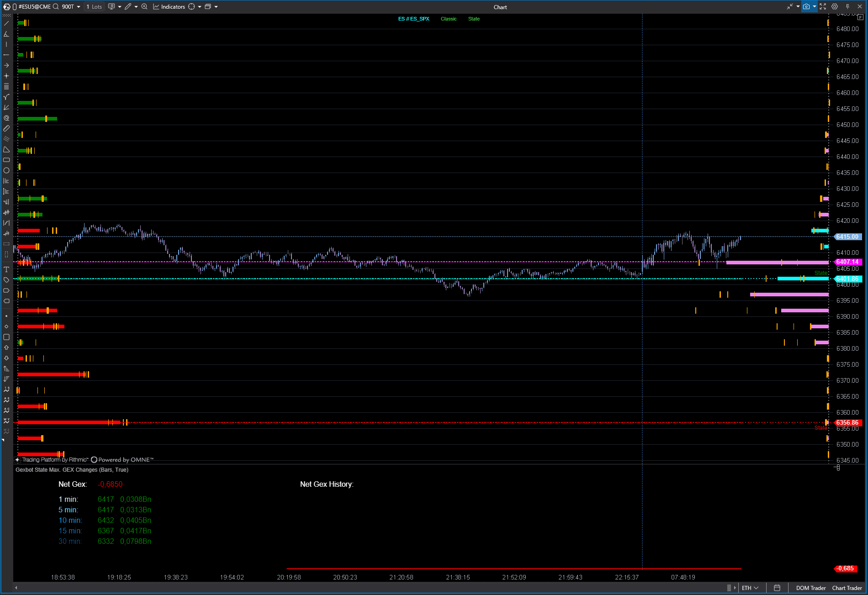The width and height of the screenshot is (868, 595).
Task: Click the time-axis scroll left arrow
Action: point(16,588)
